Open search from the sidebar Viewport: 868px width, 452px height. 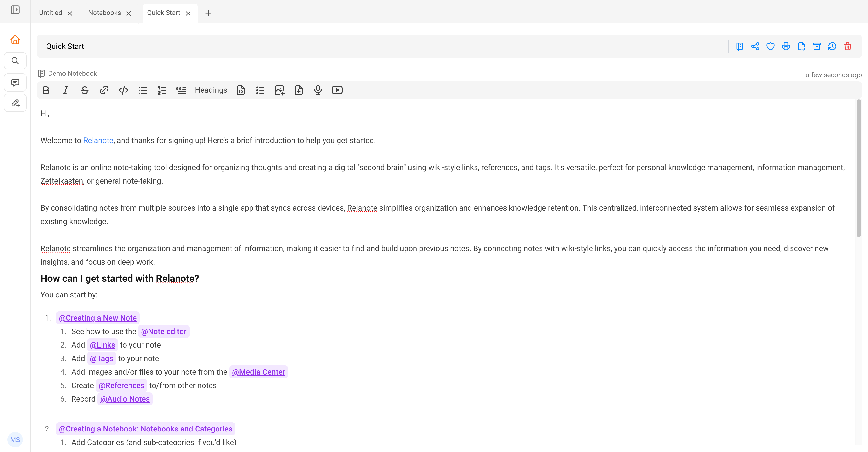click(15, 61)
